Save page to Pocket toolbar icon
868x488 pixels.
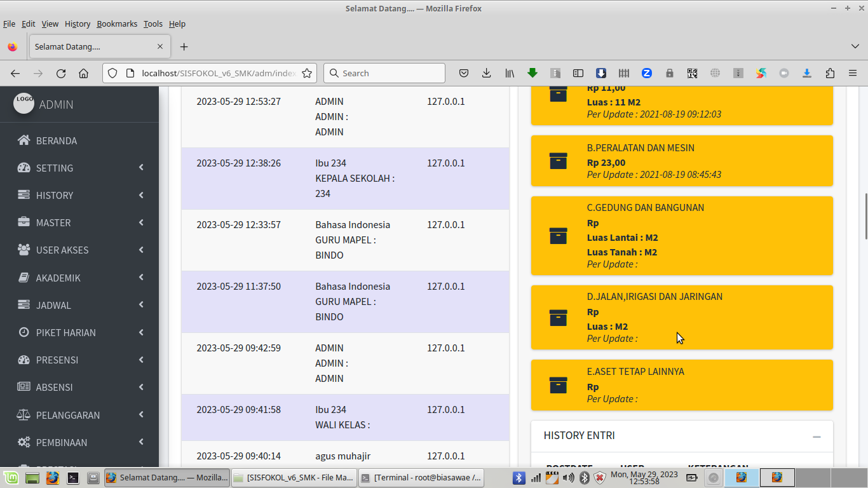click(464, 73)
